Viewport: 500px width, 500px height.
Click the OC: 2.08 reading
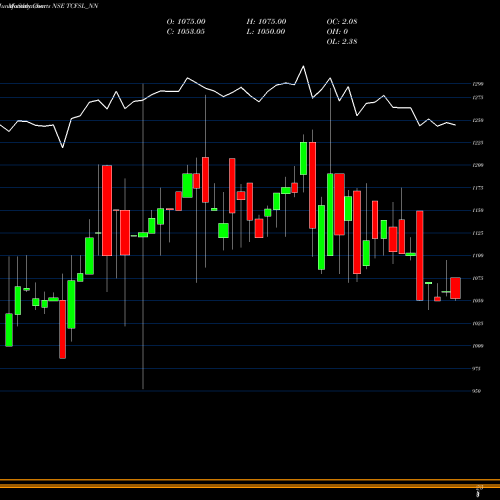(342, 22)
